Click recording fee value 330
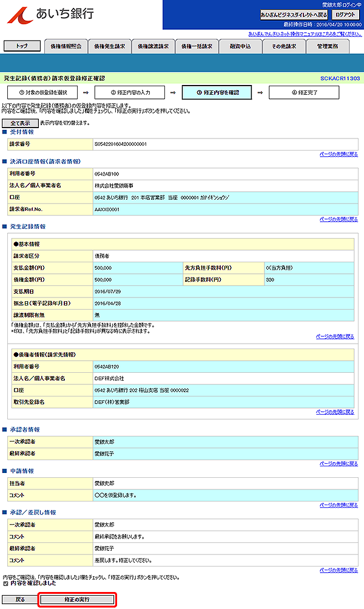 click(270, 280)
